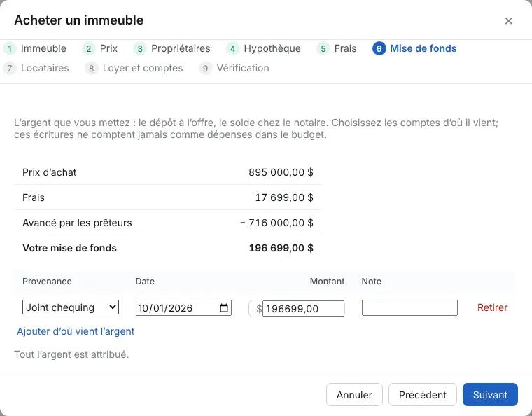Viewport: 532px width, 416px height.
Task: Open the calendar picker icon in date field
Action: (224, 307)
